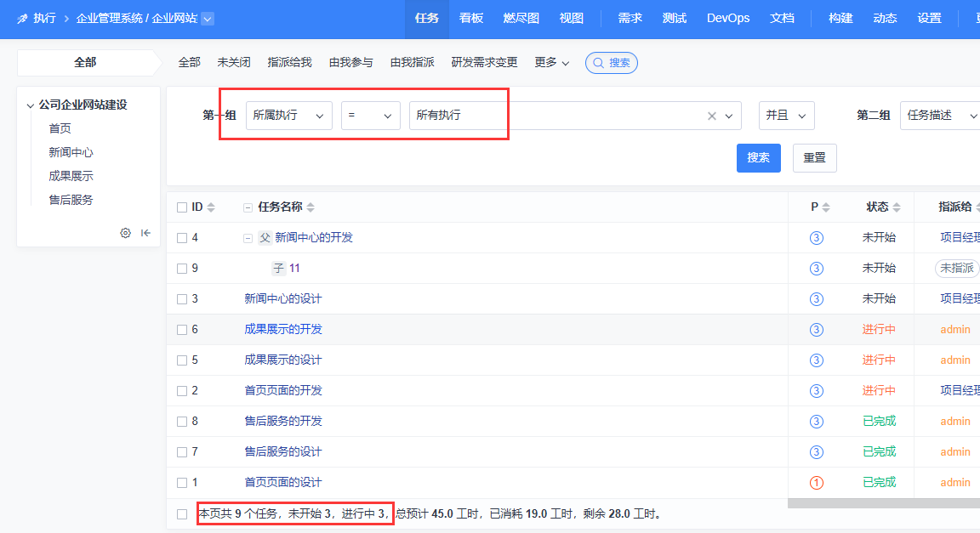The height and width of the screenshot is (533, 980).
Task: Tick the footer summary checkbox
Action: (x=182, y=514)
